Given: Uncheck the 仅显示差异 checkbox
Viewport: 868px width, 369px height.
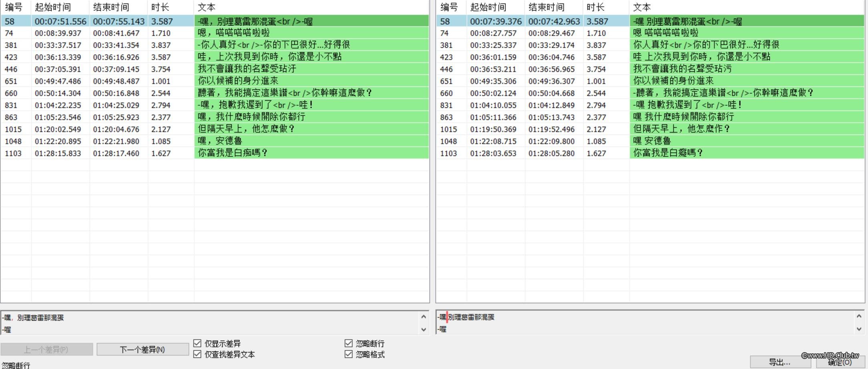Looking at the screenshot, I should pyautogui.click(x=197, y=343).
